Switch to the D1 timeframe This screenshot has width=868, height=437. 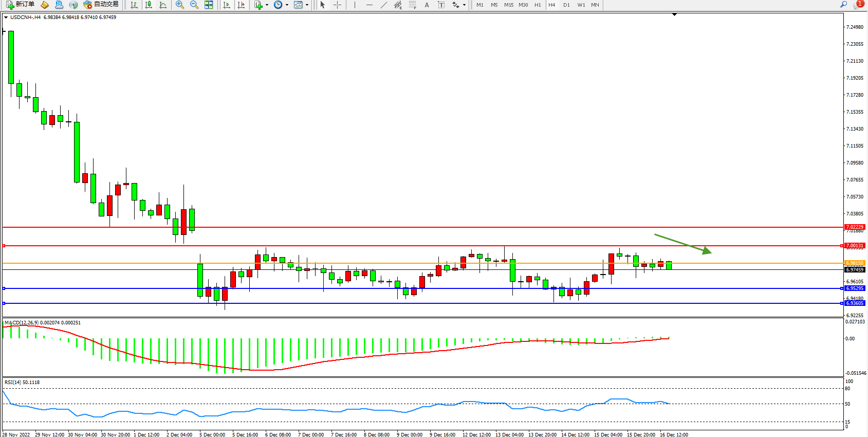point(566,5)
